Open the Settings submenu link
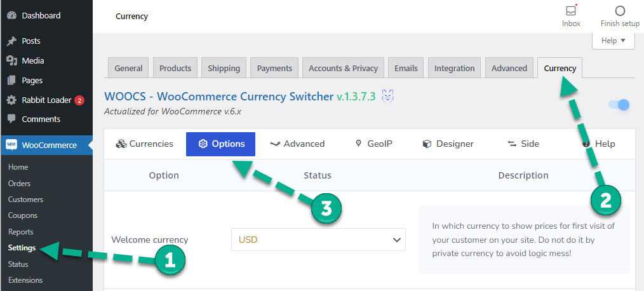The width and height of the screenshot is (644, 291). [x=22, y=248]
